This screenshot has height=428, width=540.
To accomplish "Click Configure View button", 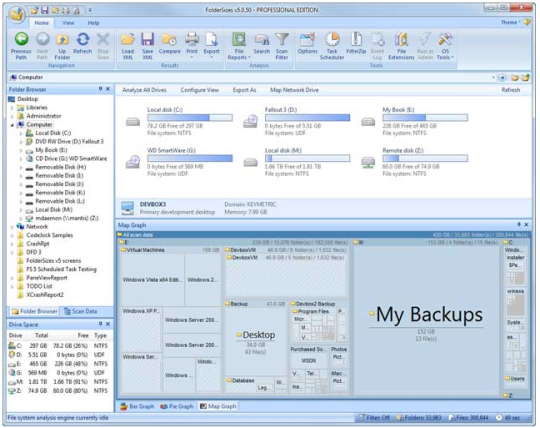I will click(x=200, y=90).
